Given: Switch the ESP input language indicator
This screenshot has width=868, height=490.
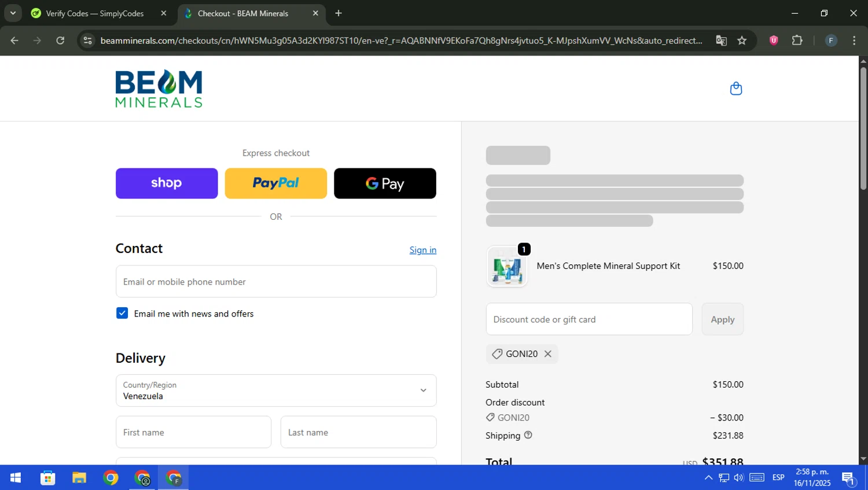Looking at the screenshot, I should [778, 478].
